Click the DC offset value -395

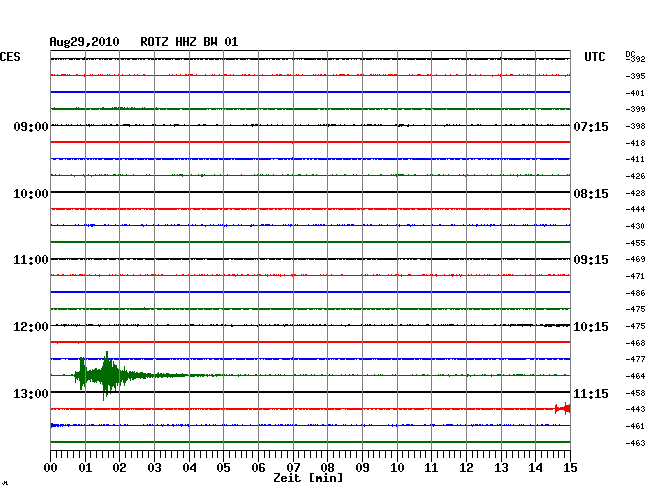(635, 76)
